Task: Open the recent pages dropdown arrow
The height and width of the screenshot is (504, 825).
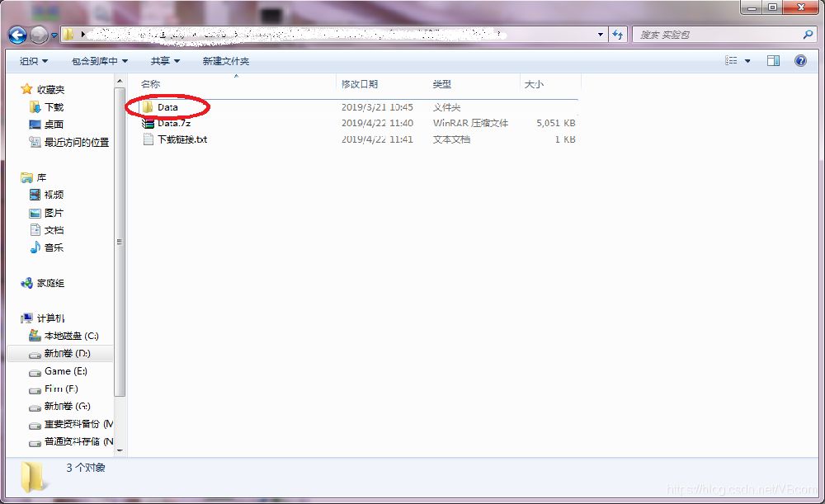Action: click(x=54, y=35)
